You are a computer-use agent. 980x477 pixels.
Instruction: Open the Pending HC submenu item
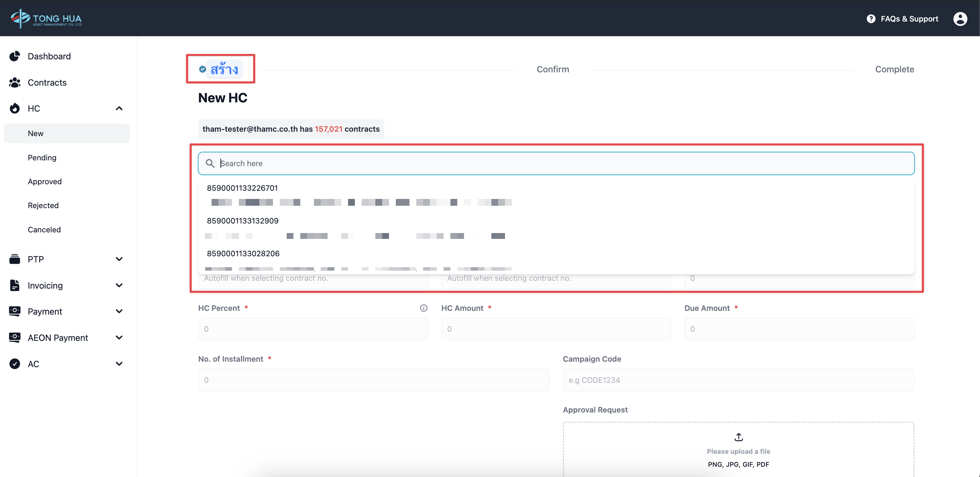(42, 158)
